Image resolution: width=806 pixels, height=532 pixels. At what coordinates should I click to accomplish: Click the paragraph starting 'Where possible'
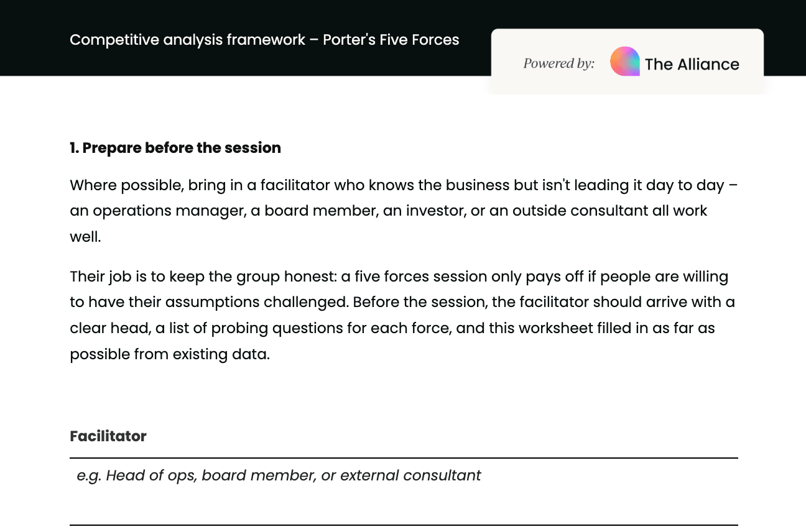404,211
